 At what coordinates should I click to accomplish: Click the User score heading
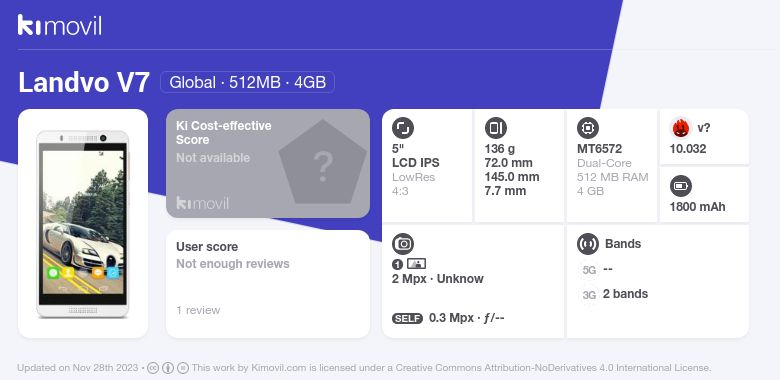pos(207,247)
